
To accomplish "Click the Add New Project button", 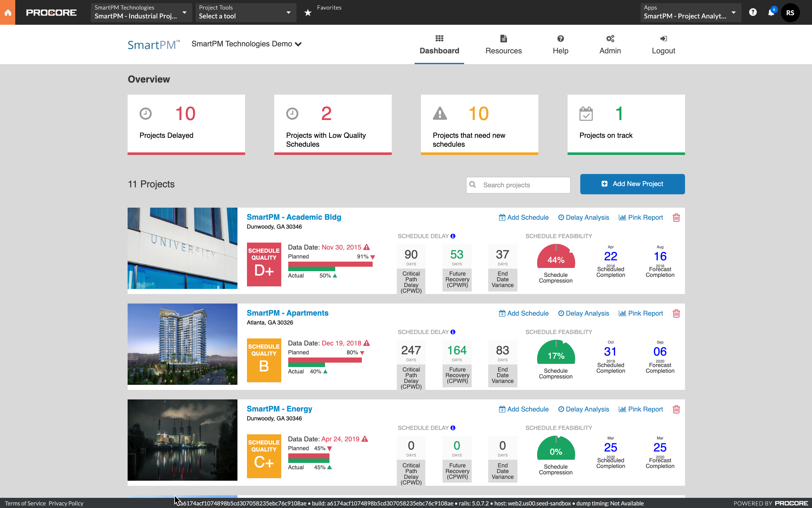I will [x=632, y=184].
